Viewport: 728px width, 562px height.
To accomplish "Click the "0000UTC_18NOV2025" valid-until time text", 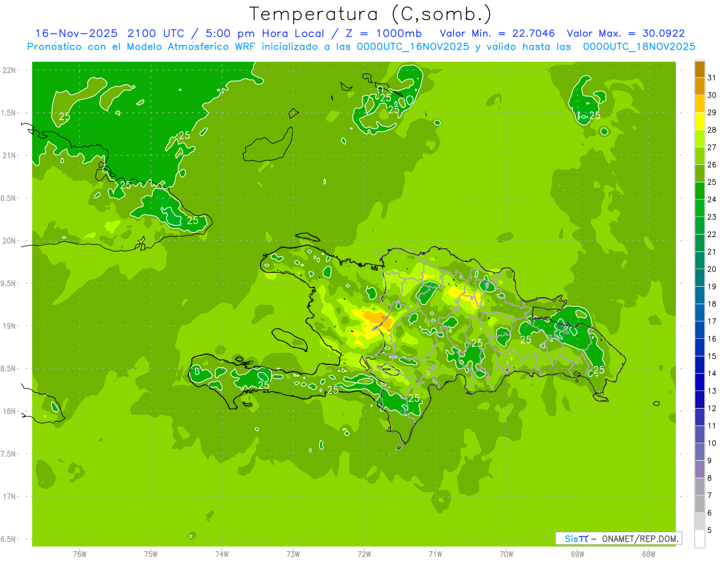I will click(x=639, y=47).
